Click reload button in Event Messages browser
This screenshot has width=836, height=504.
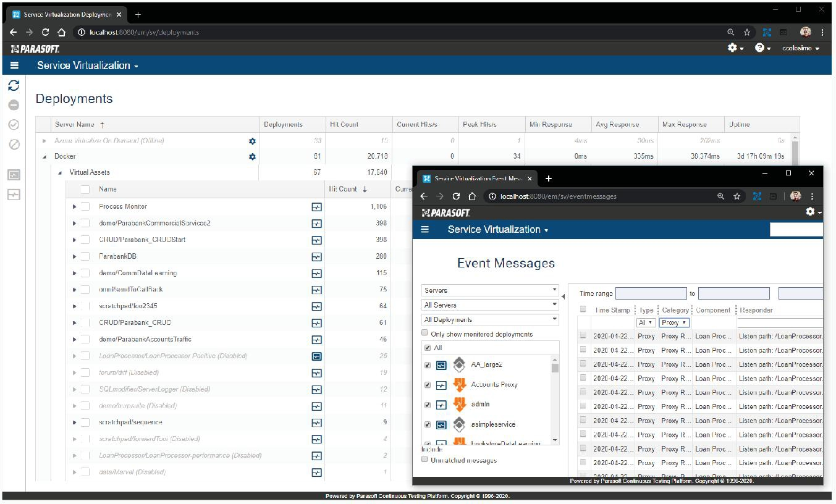456,196
